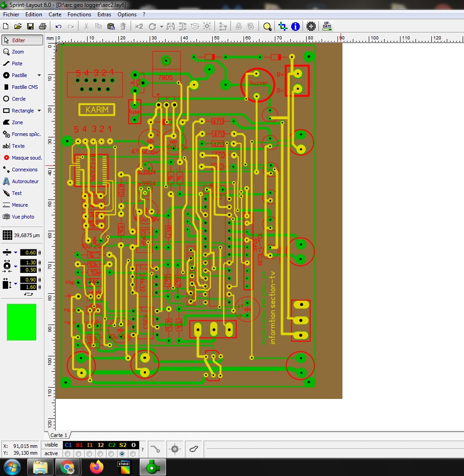Delete selection with trash can icon
This screenshot has height=476, width=464.
tap(123, 26)
